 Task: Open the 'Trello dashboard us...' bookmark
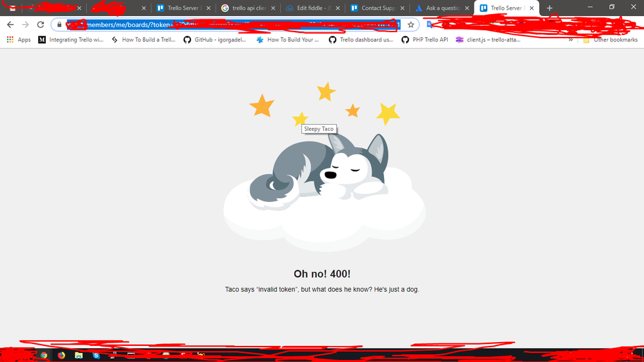click(x=361, y=39)
